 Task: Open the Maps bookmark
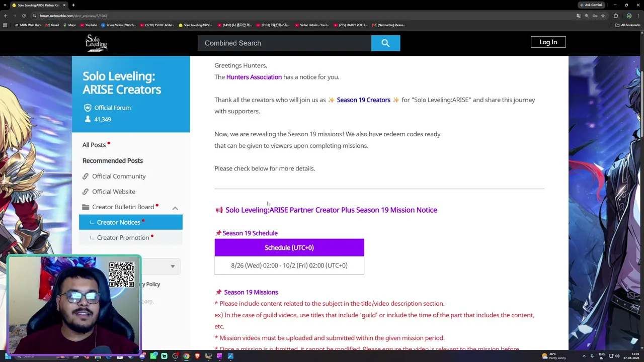tap(69, 25)
